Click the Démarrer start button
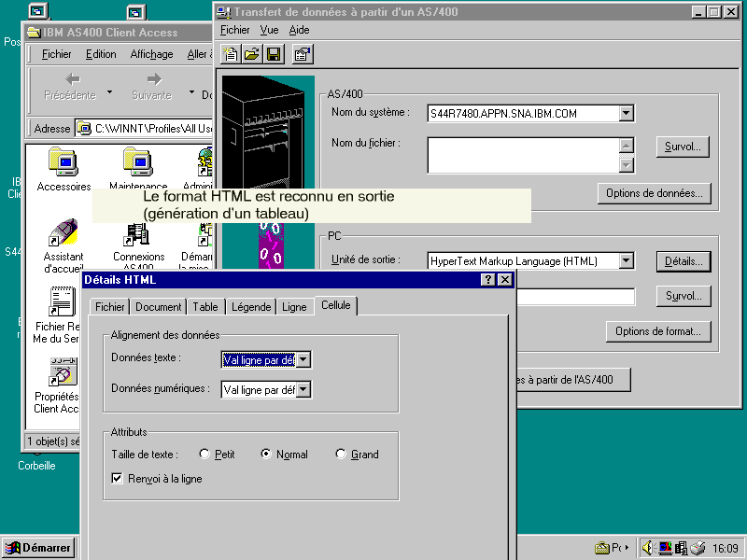Viewport: 747px width, 560px height. (38, 548)
